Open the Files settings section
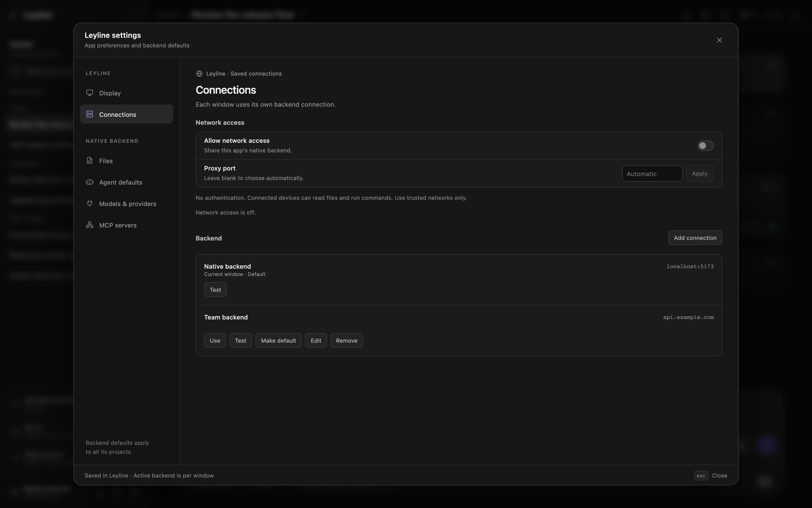The image size is (812, 508). click(x=127, y=161)
